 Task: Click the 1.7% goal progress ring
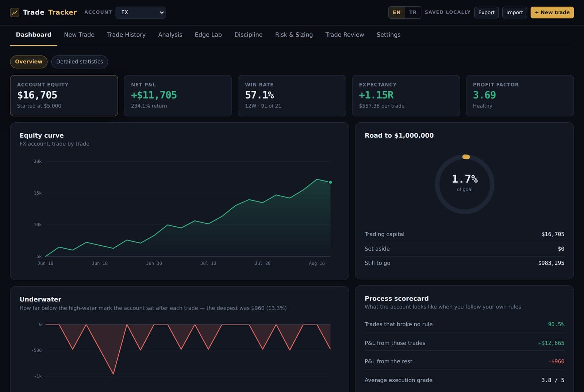(465, 184)
